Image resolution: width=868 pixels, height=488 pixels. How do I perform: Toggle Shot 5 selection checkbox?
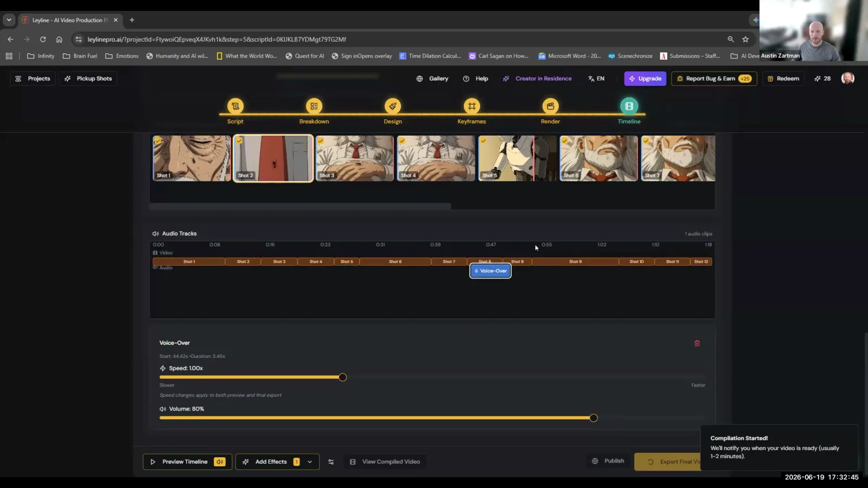(x=483, y=141)
